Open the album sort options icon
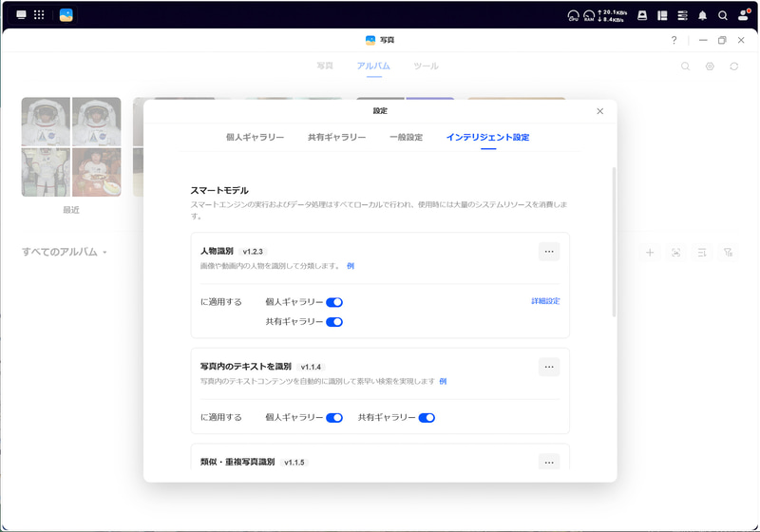The width and height of the screenshot is (760, 532). click(x=702, y=253)
